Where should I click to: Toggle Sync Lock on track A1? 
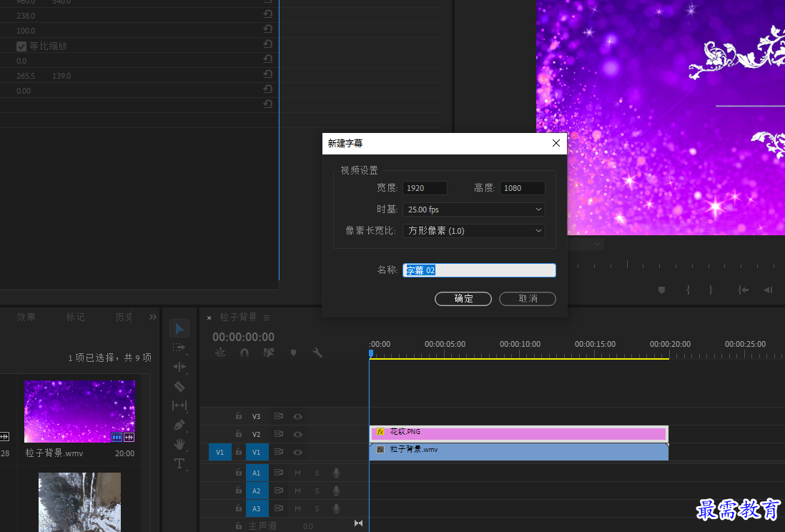pyautogui.click(x=279, y=473)
